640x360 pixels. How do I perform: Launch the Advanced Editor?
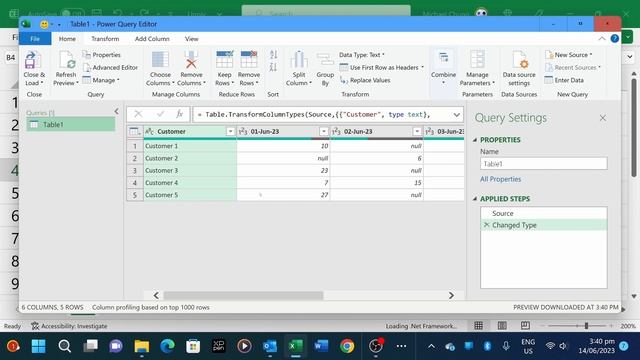click(x=110, y=67)
